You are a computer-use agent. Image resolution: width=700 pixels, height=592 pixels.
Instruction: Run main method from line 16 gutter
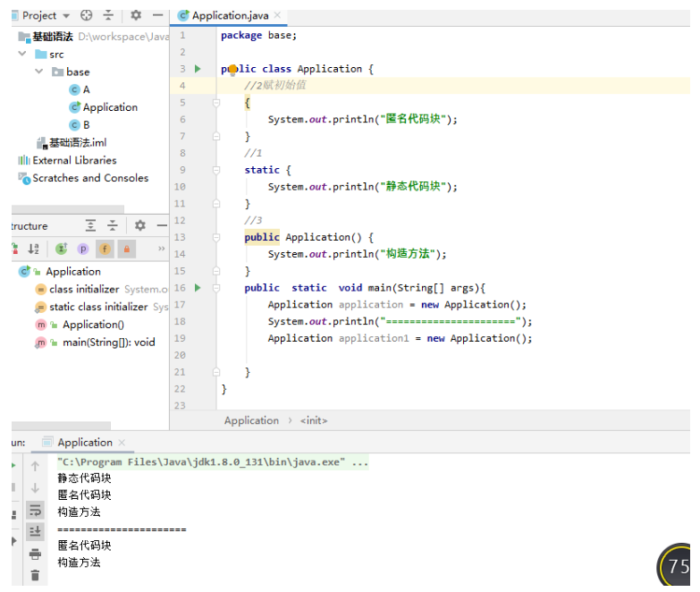198,288
